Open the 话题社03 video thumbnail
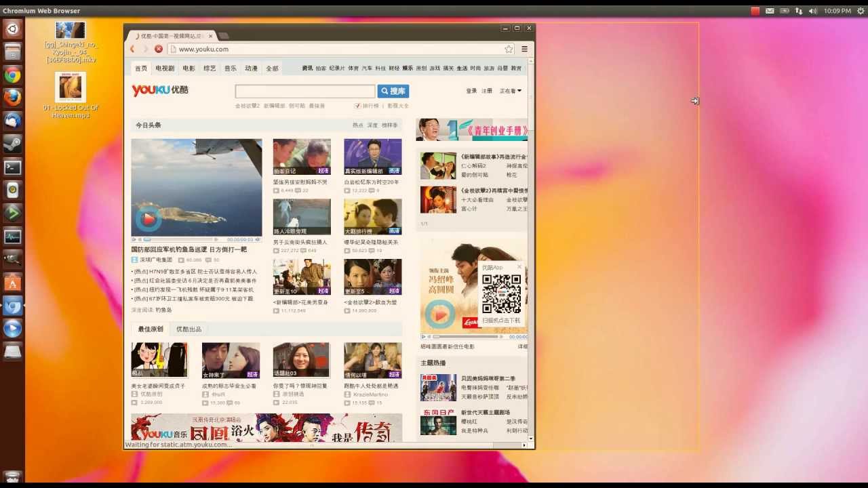Screen dimensions: 868x488 pyautogui.click(x=301, y=360)
